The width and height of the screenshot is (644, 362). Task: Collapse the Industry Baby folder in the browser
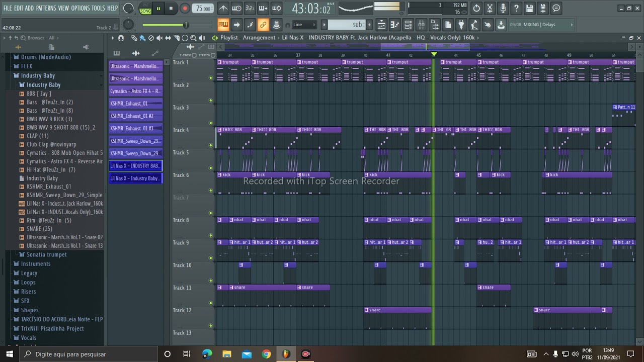[x=38, y=75]
